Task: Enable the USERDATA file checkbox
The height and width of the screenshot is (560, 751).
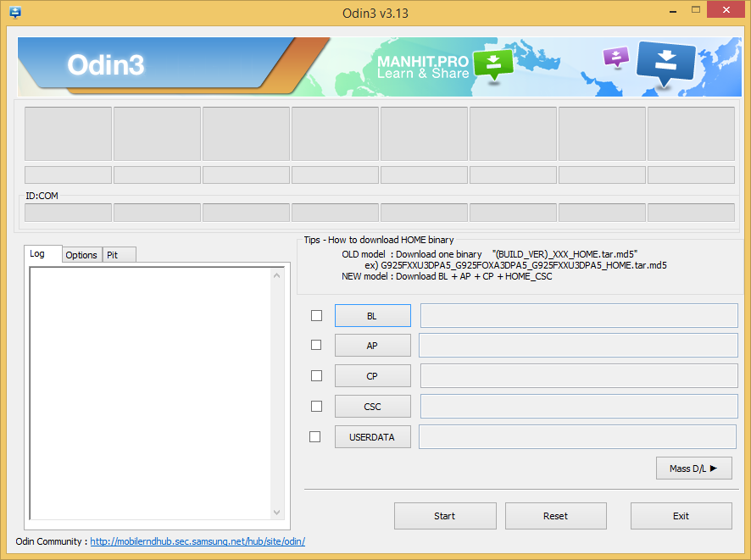Action: [x=314, y=436]
